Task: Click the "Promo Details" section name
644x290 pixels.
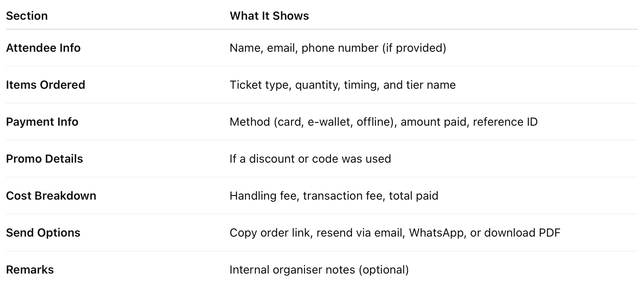Action: coord(44,159)
